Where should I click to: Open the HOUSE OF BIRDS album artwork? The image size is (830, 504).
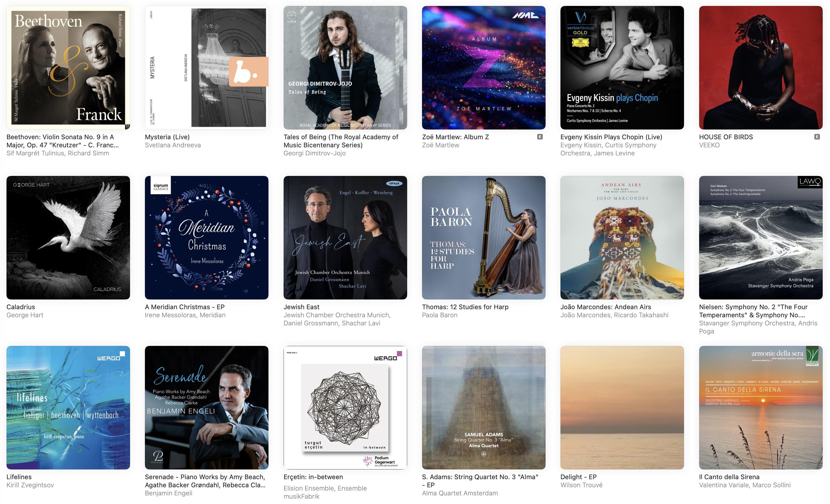[761, 68]
